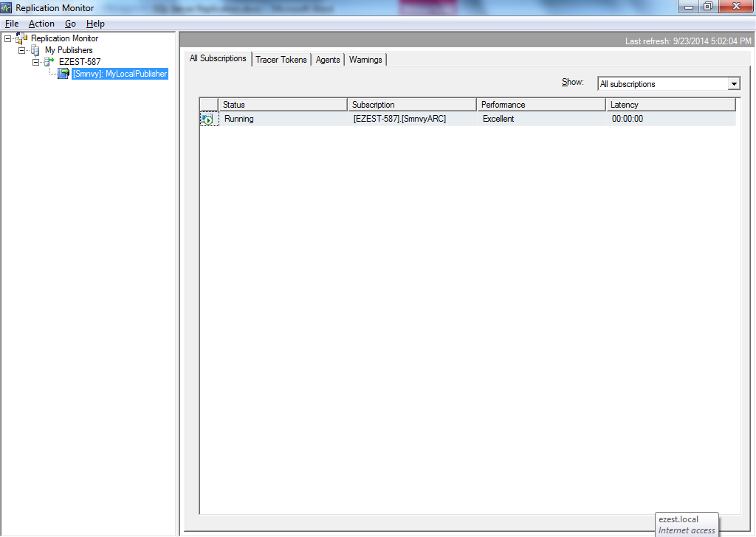Click the MyLocalPublisher publication icon

63,73
